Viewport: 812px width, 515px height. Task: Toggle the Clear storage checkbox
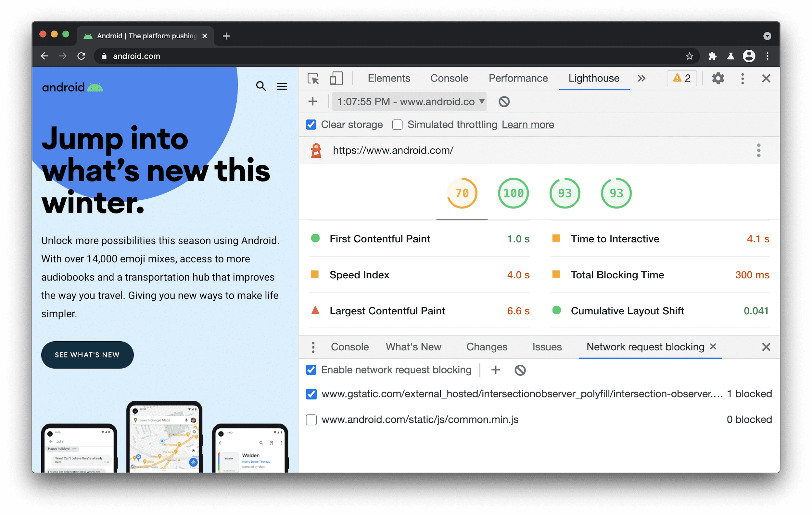(310, 125)
